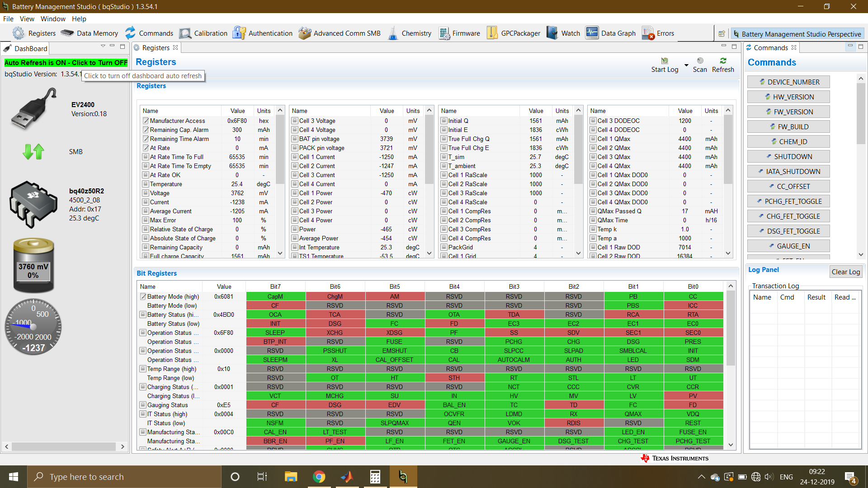The width and height of the screenshot is (868, 488).
Task: Minimize the Commands panel view
Action: click(850, 46)
